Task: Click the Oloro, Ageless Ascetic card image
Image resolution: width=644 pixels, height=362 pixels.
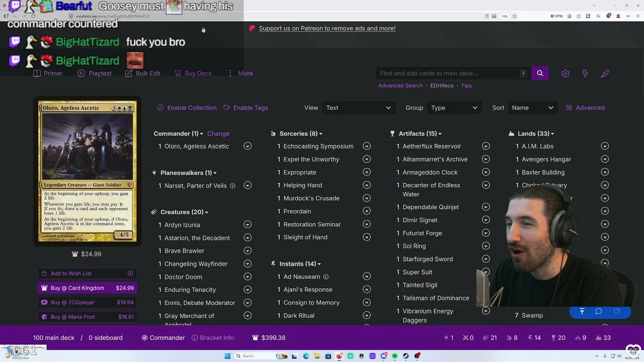Action: 88,171
